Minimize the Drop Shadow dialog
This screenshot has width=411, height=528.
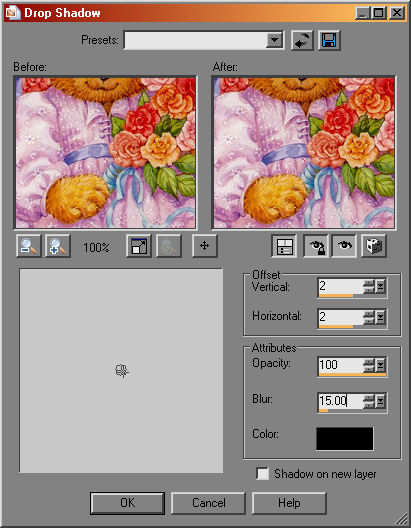point(363,13)
